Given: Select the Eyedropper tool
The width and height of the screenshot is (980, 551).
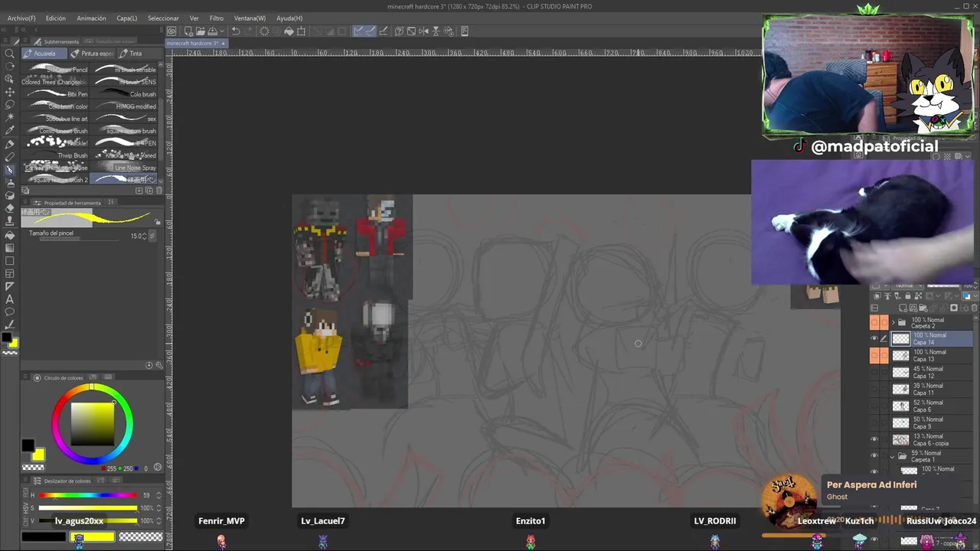Looking at the screenshot, I should pos(10,130).
